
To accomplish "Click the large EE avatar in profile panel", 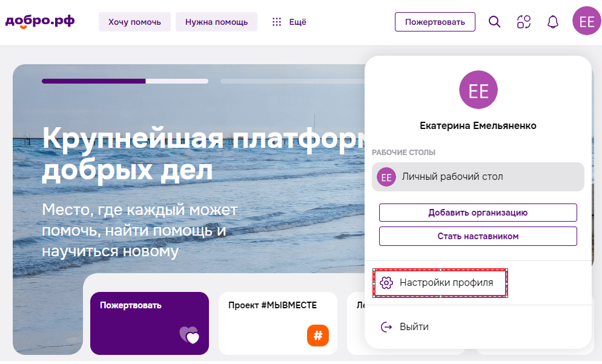I will tap(478, 90).
